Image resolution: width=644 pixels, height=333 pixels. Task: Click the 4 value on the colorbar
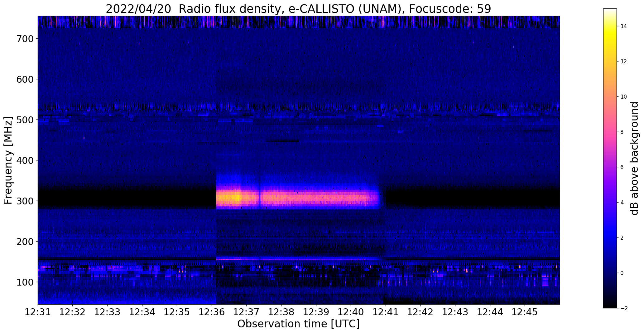(622, 203)
